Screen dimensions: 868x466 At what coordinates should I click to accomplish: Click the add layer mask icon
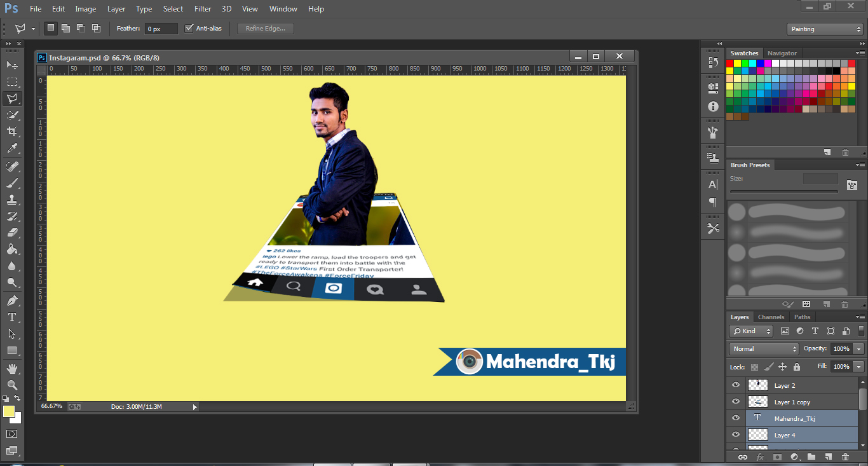[x=778, y=456]
